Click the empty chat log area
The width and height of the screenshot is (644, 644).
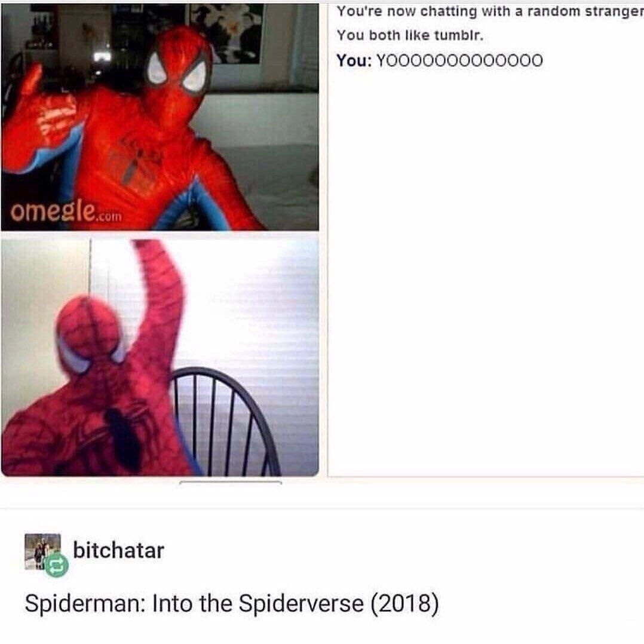[x=486, y=271]
